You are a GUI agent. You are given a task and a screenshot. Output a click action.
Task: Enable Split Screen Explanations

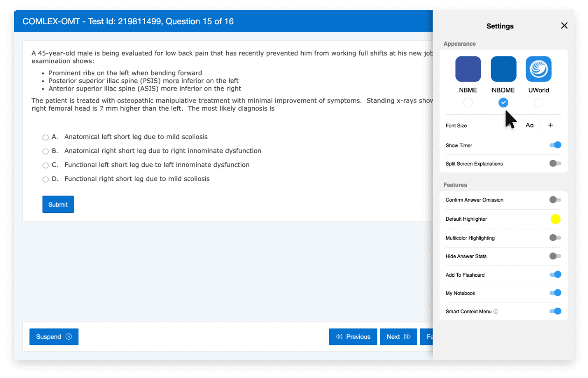[555, 163]
